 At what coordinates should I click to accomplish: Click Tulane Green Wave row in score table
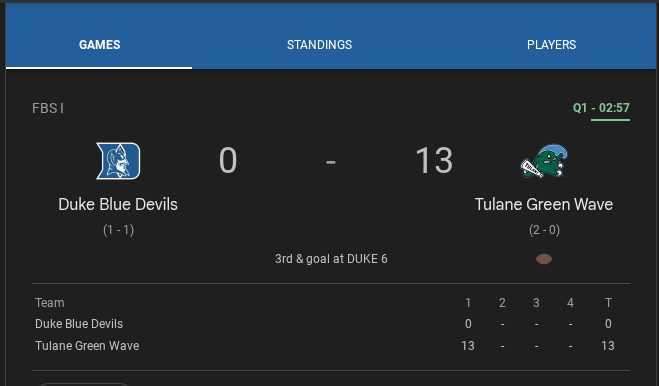click(x=331, y=346)
